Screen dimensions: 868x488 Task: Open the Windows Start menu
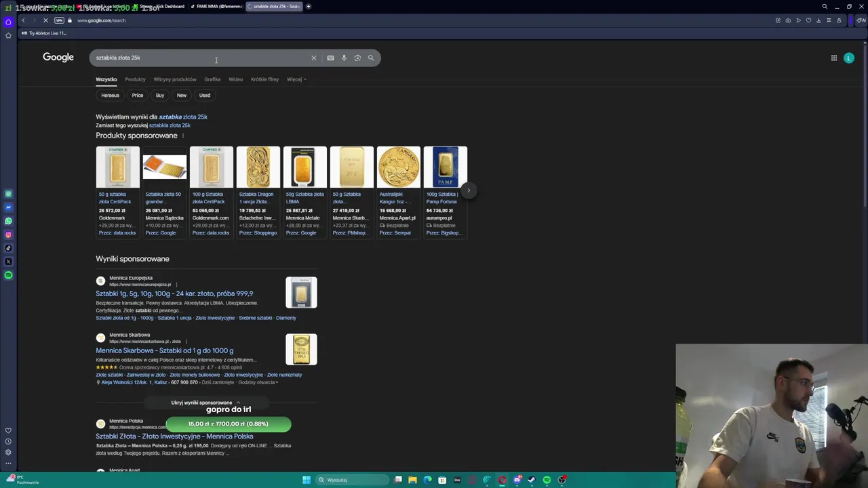[x=307, y=480]
